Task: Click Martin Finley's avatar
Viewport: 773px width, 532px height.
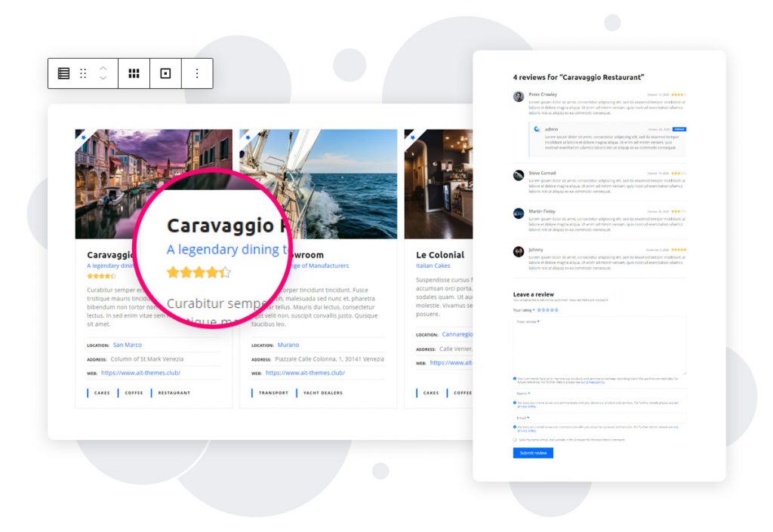Action: (519, 214)
